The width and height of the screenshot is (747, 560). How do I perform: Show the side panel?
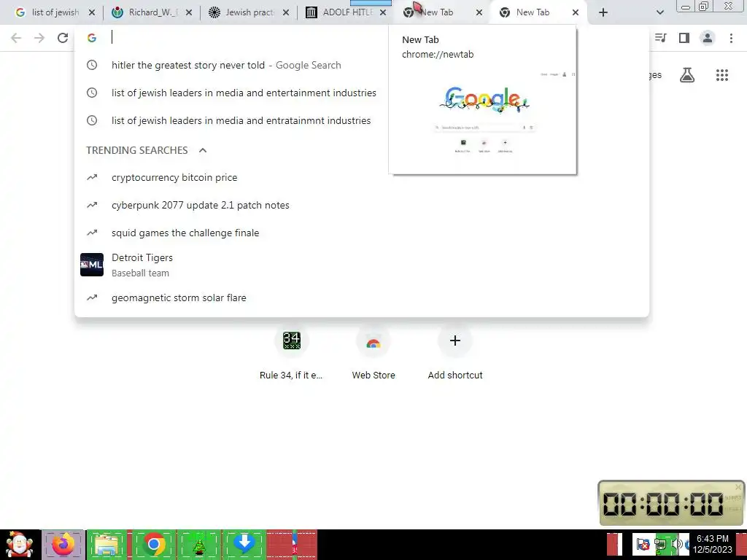coord(684,38)
